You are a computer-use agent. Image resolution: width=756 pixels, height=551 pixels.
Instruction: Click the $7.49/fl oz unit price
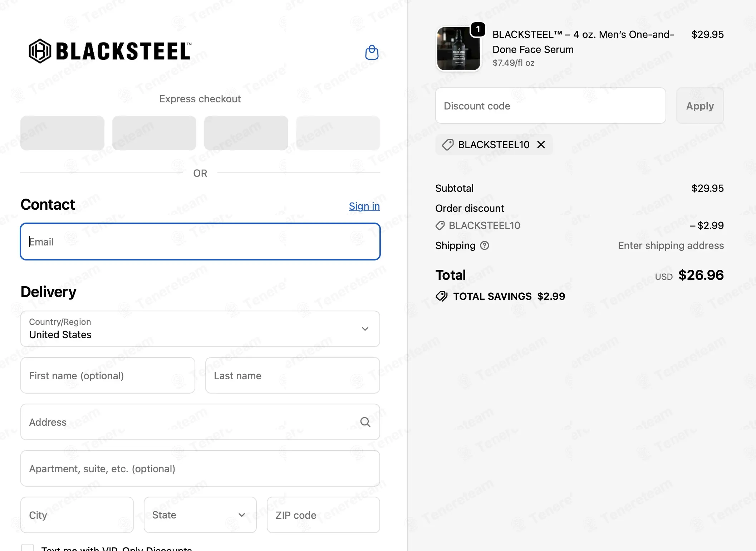click(x=514, y=63)
